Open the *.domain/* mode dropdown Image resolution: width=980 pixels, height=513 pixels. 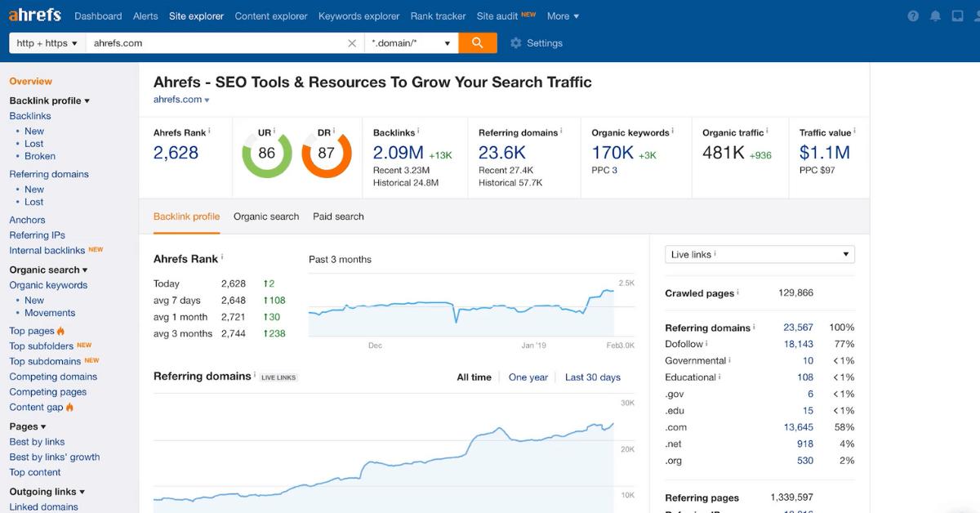411,43
